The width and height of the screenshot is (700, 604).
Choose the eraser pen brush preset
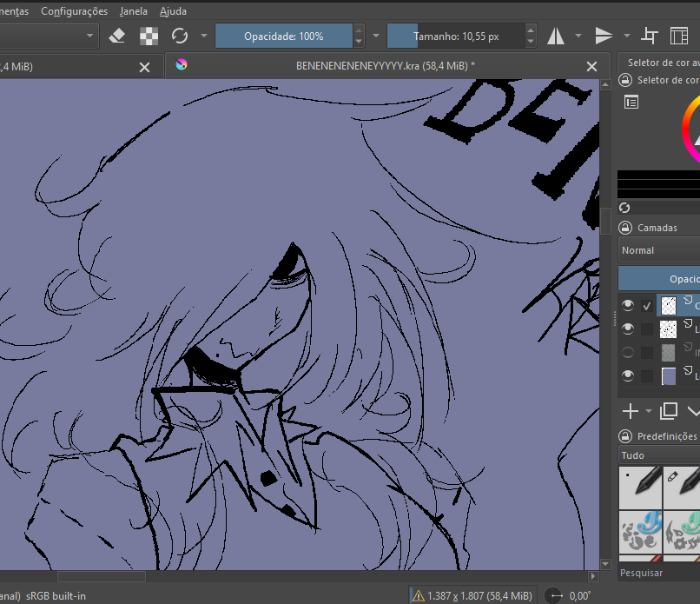tap(682, 487)
